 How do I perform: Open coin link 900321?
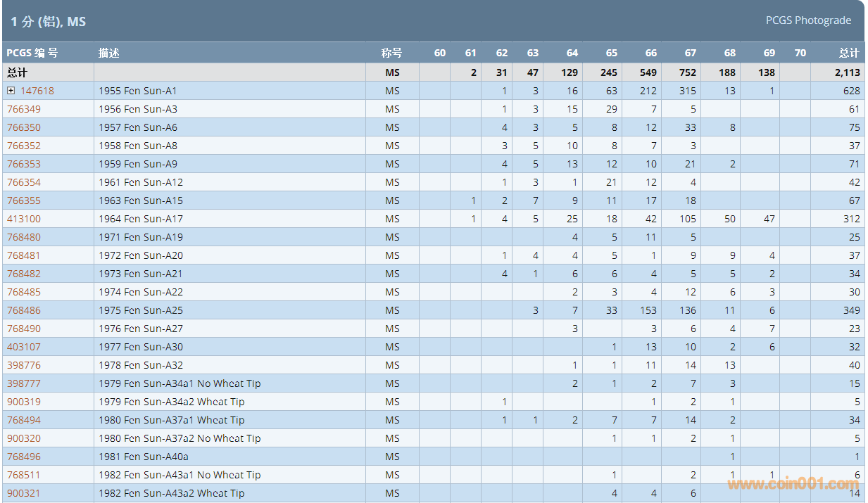[x=24, y=493]
